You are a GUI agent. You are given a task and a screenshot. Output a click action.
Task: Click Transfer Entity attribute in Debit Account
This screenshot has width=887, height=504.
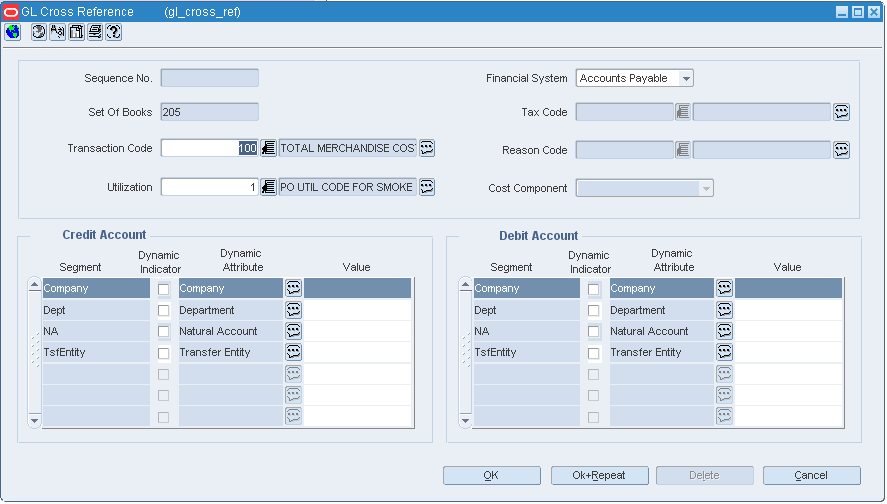click(662, 352)
